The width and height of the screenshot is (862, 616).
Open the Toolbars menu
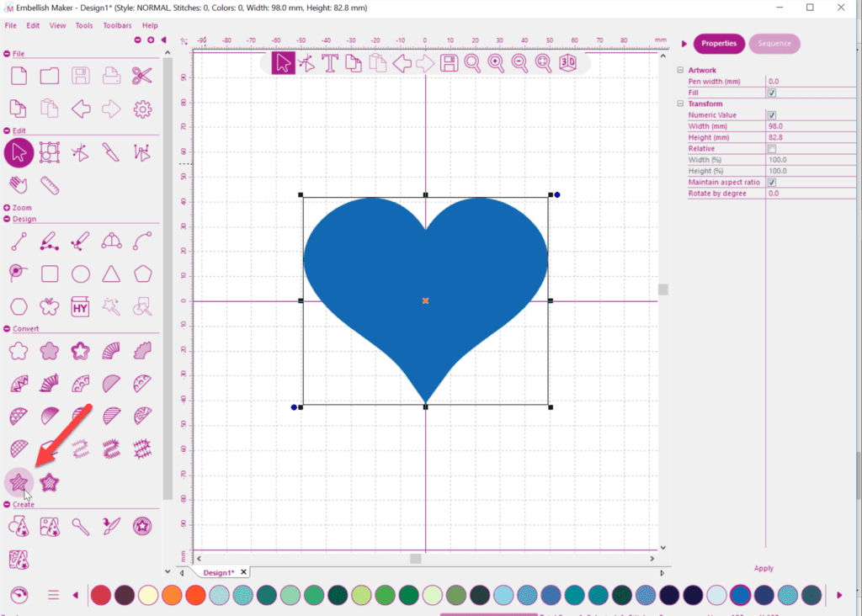tap(117, 25)
